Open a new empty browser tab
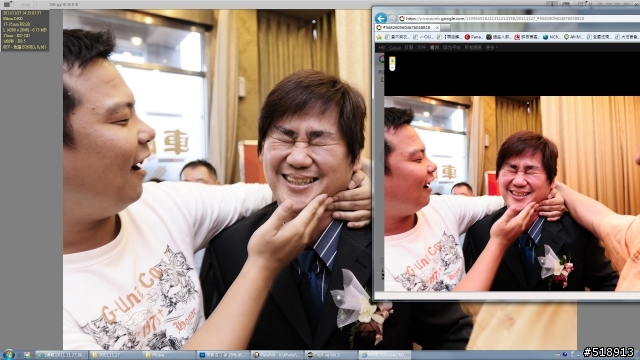The height and width of the screenshot is (360, 640). (x=446, y=27)
